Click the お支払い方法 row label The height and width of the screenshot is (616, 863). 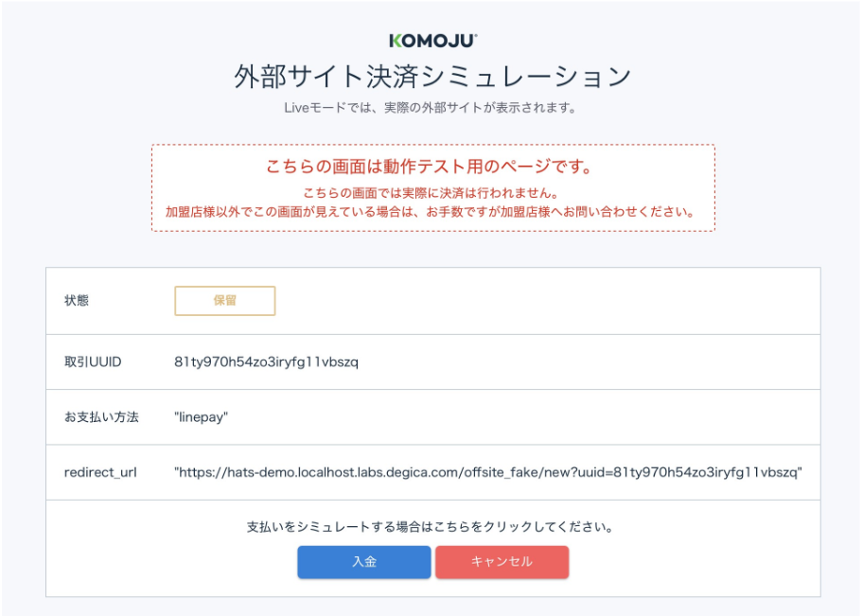point(101,416)
